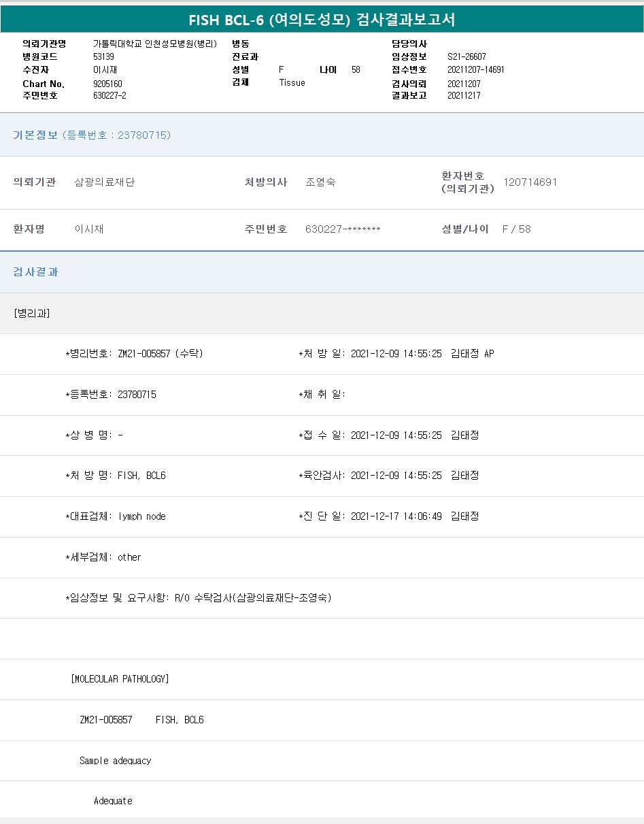644x824 pixels.
Task: Click the 대표검체 lymph node entry
Action: pyautogui.click(x=116, y=516)
